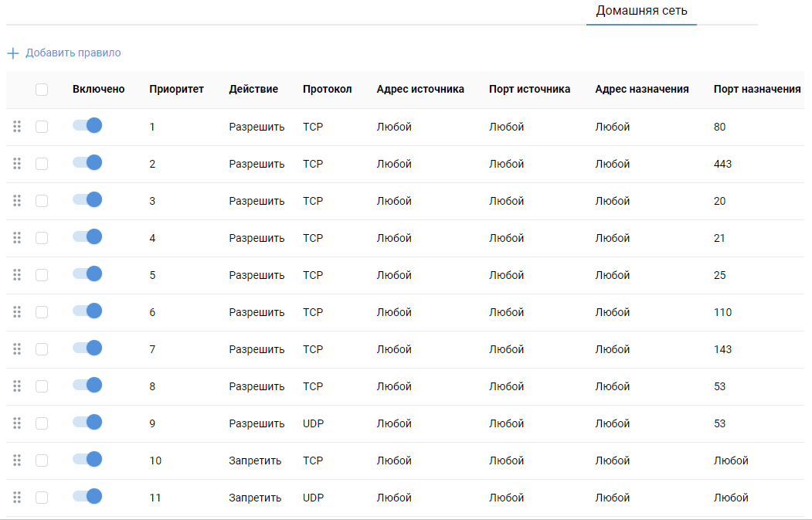Viewport: 812px width, 520px height.
Task: Grab the drag handle of priority 1 rule
Action: 17,127
